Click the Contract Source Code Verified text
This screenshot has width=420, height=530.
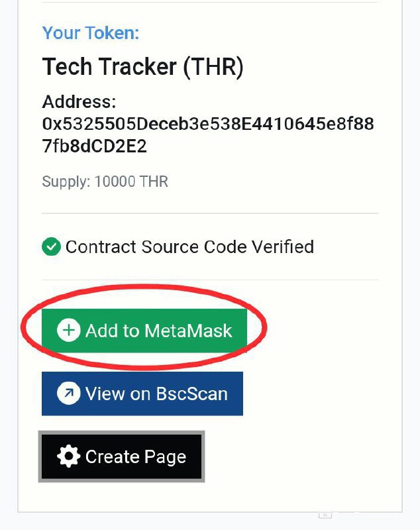[189, 247]
